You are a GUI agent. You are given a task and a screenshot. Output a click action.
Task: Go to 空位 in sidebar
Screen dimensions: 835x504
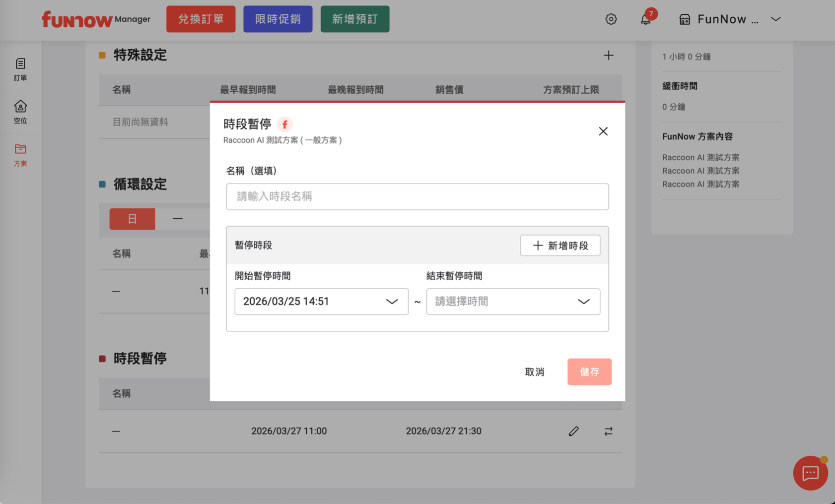(x=20, y=112)
